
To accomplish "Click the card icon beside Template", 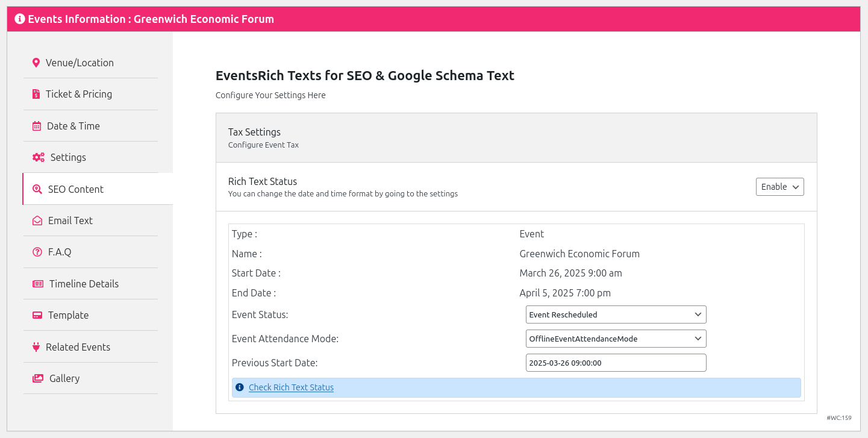I will coord(37,315).
